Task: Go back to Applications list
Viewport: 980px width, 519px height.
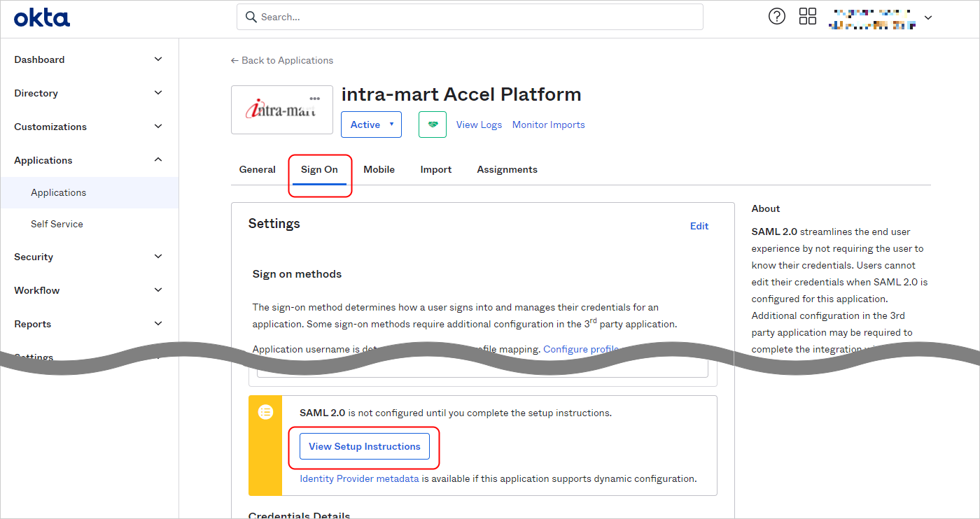Action: pyautogui.click(x=282, y=60)
